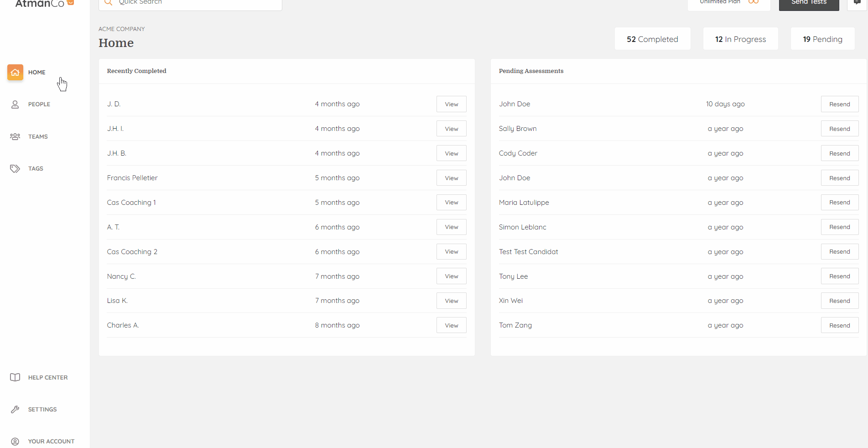This screenshot has width=868, height=448.
Task: Click the AtmanCo logo
Action: (44, 4)
